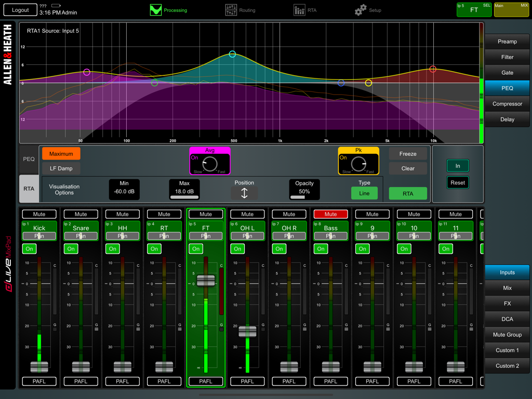Move the FT channel fader
Image resolution: width=532 pixels, height=399 pixels.
point(206,281)
